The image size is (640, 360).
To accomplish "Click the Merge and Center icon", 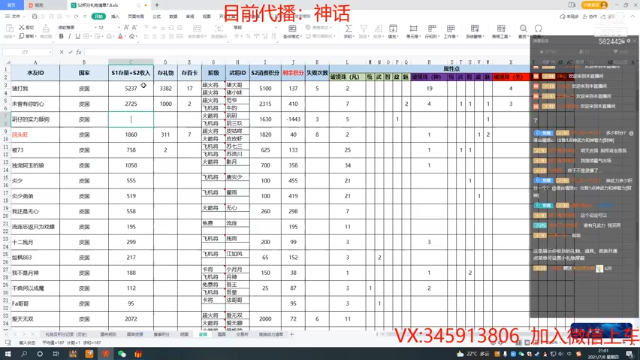I will (197, 28).
